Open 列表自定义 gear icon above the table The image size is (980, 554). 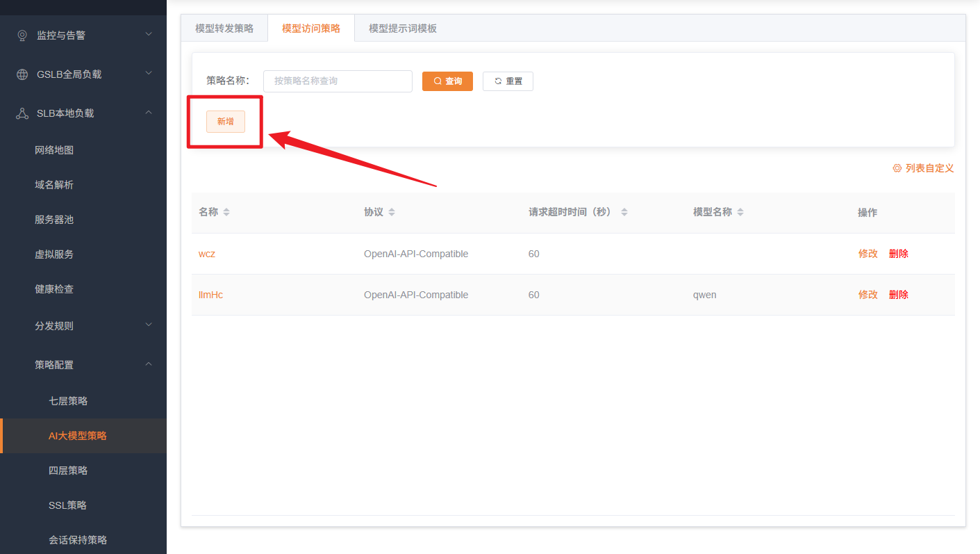coord(896,168)
